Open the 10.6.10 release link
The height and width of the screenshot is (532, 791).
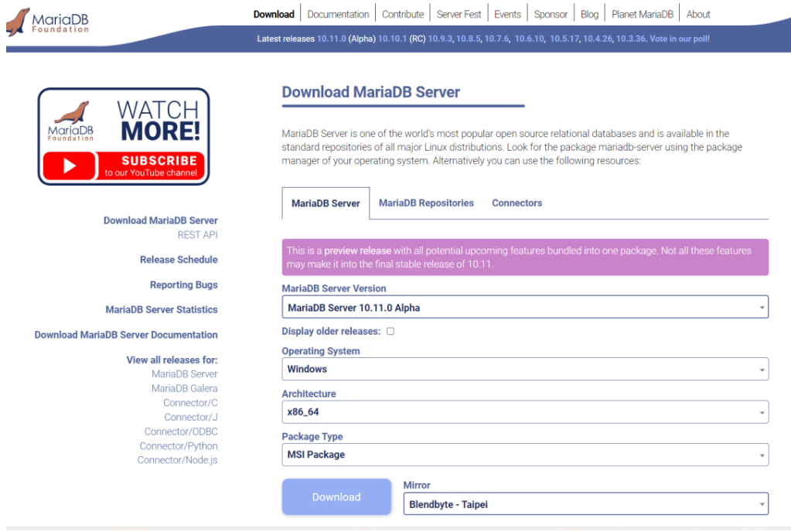click(x=529, y=39)
